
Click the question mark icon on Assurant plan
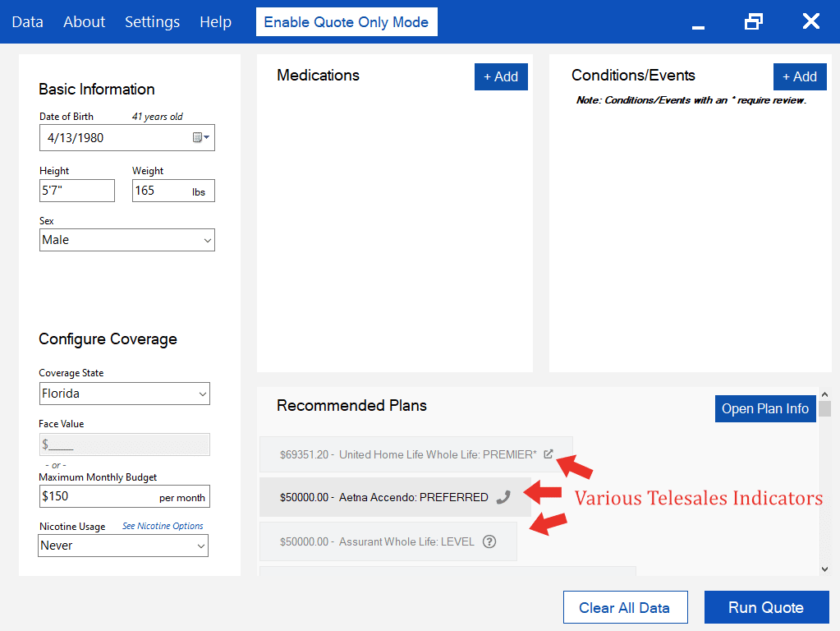[489, 541]
